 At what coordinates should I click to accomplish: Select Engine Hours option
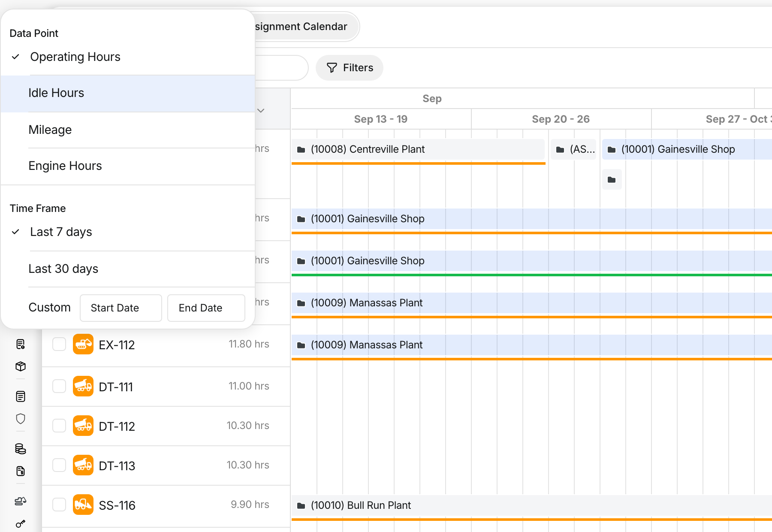(x=128, y=166)
